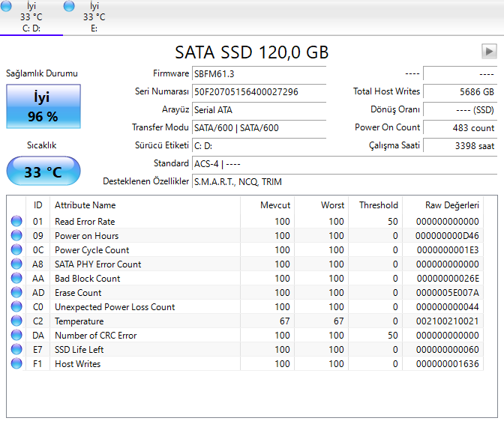Select the Power Cycle Count attribute name
This screenshot has height=424, width=504.
point(92,250)
